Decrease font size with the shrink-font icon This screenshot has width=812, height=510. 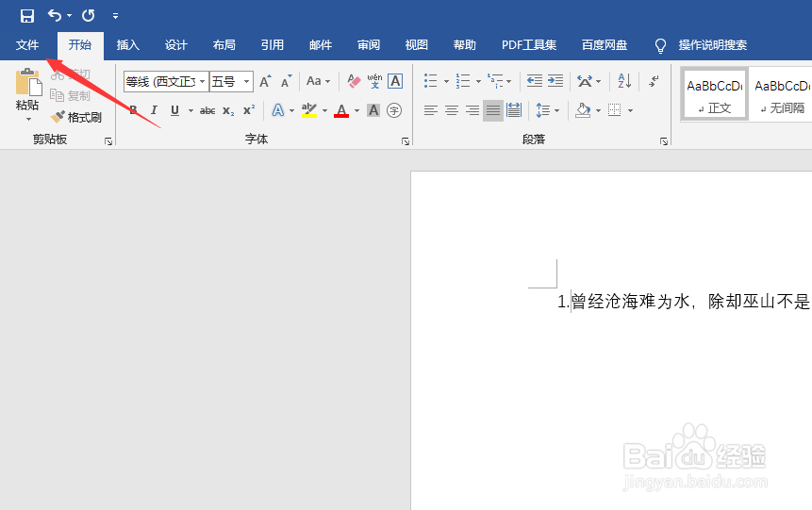pos(286,81)
